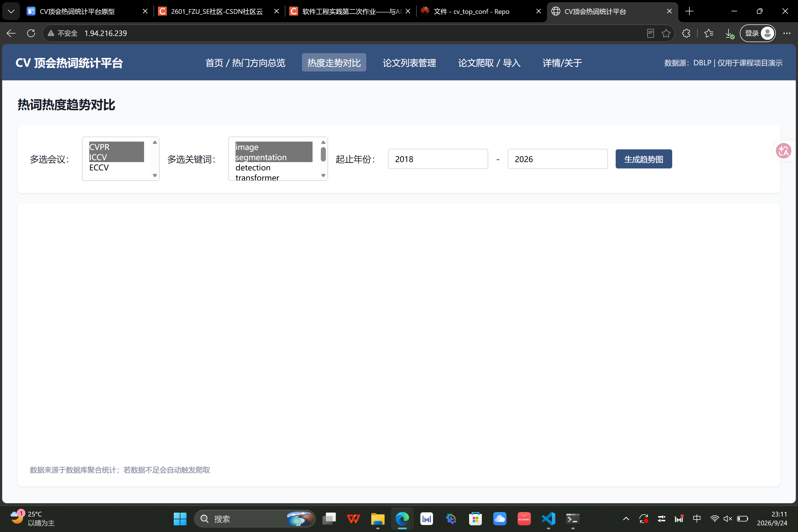Screen dimensions: 798x532
Task: Select CVPR in conference list
Action: pos(116,147)
